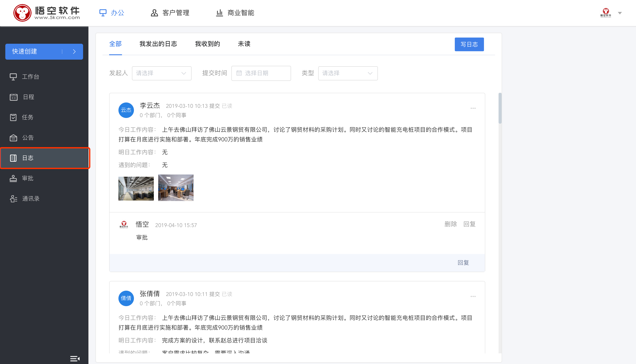Screen dimensions: 636x364
Task: Click the log list scrollbar
Action: click(500, 108)
